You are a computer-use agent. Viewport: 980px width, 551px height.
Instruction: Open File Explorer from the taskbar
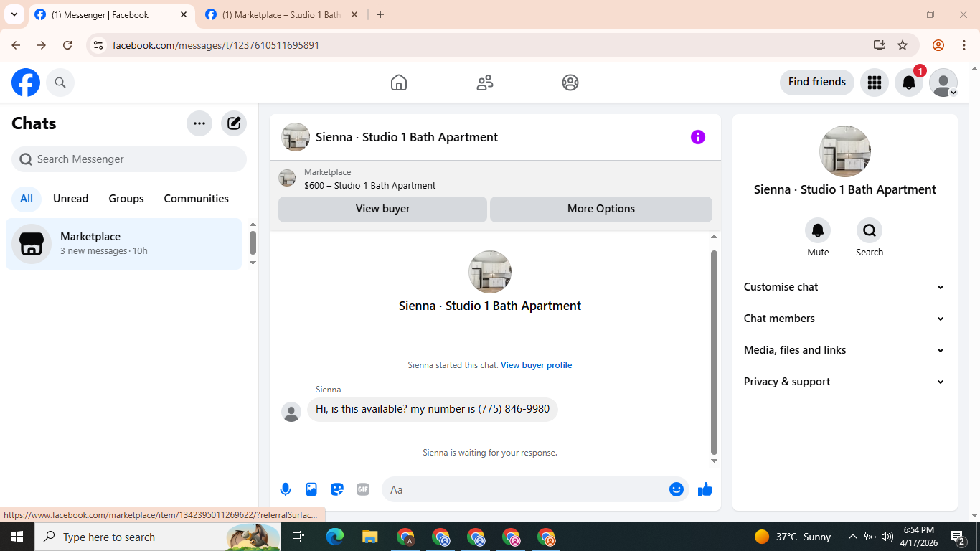[369, 537]
